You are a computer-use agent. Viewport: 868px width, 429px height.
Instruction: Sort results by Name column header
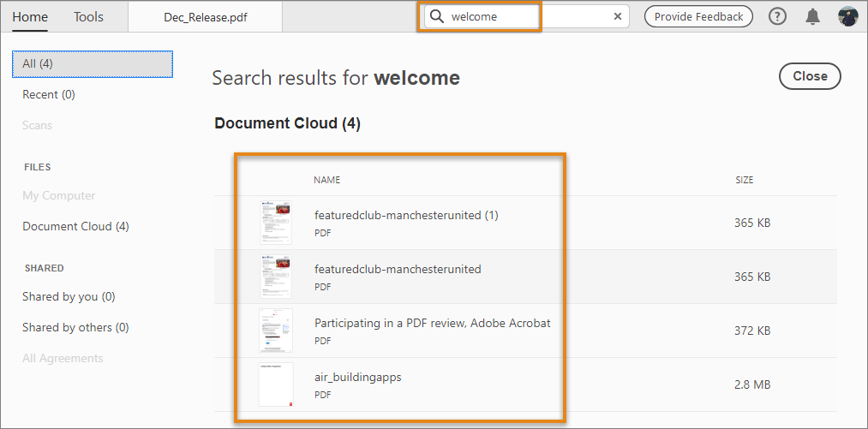point(327,180)
